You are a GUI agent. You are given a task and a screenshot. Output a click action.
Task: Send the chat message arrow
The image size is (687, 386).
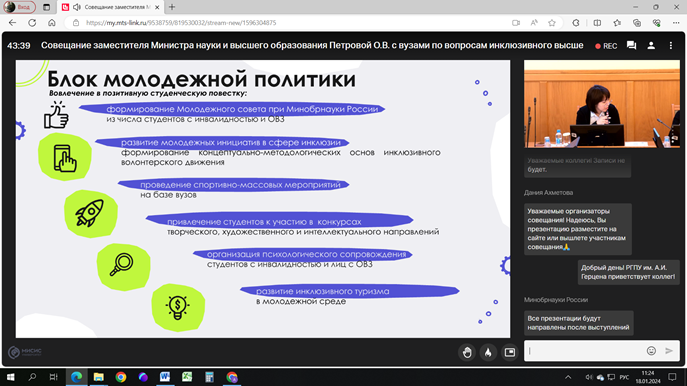(669, 351)
